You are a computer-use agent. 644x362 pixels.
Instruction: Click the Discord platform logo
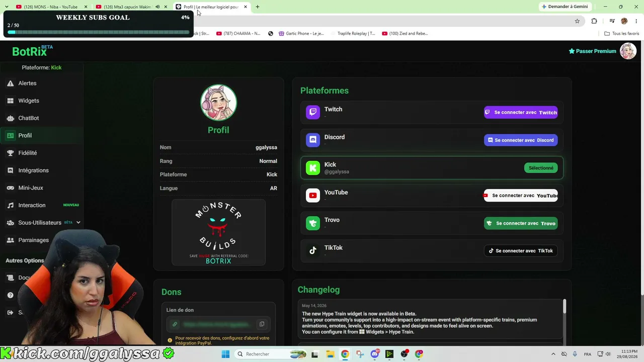click(x=313, y=140)
